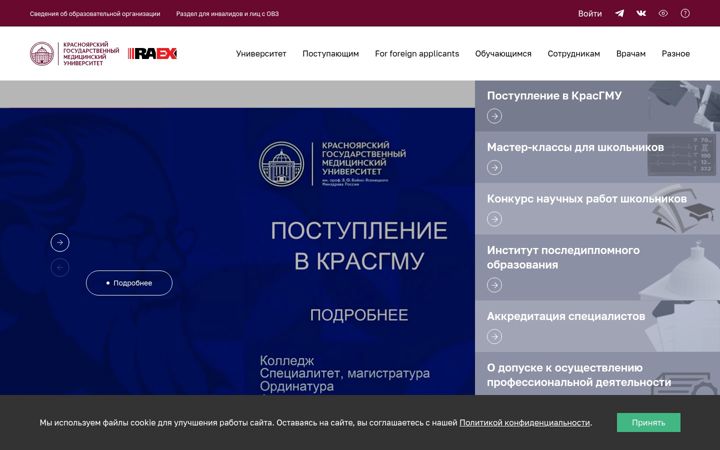Click arrow under Аккредитация специалистов

click(x=495, y=337)
